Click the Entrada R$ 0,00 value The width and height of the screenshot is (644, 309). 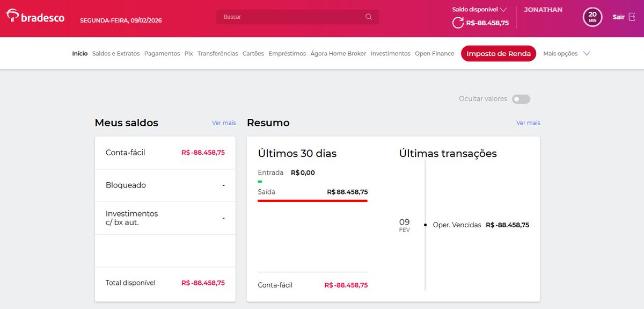point(303,173)
